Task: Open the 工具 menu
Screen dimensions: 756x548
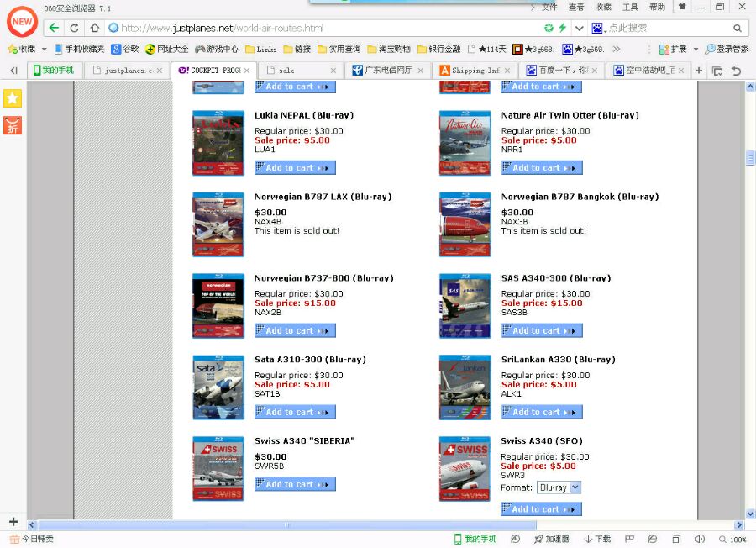Action: point(630,7)
